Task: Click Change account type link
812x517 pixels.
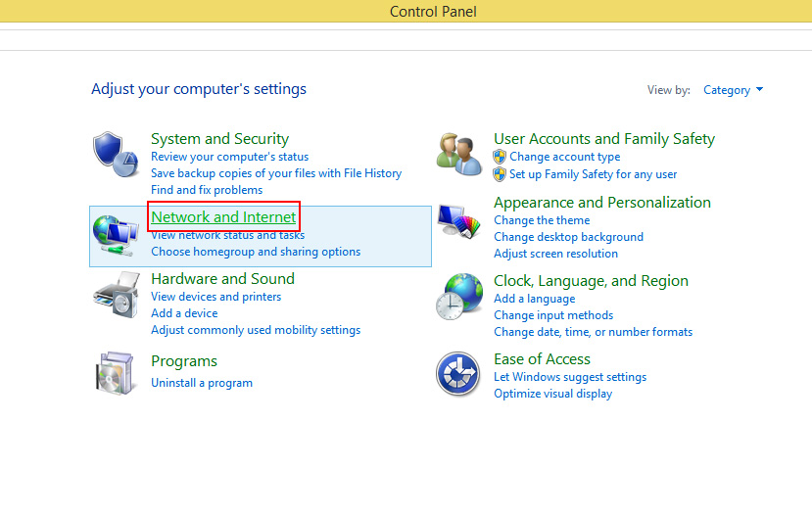Action: [564, 157]
